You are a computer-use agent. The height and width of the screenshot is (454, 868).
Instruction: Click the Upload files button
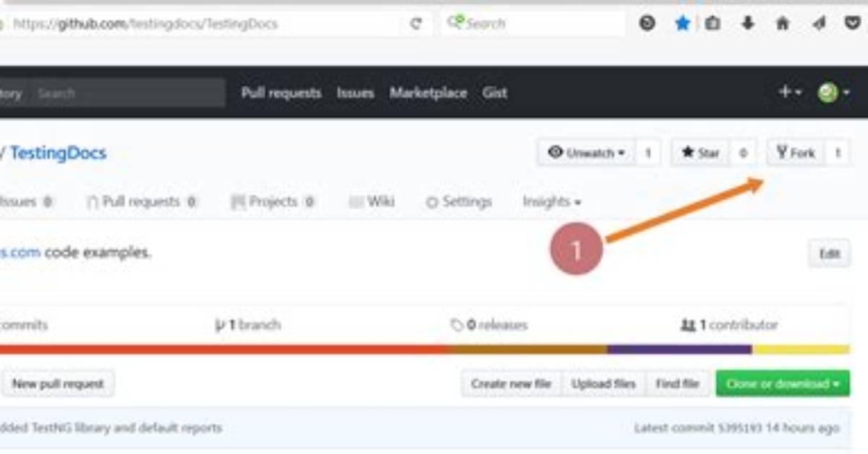603,384
